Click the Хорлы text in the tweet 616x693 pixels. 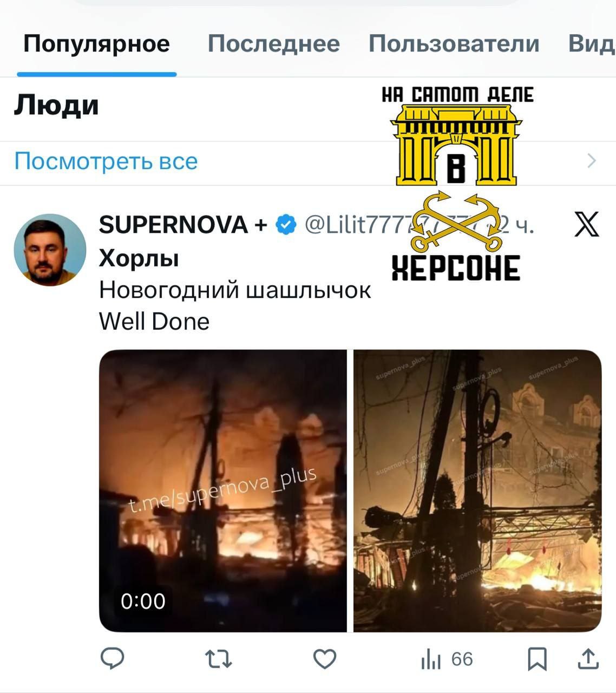[139, 259]
